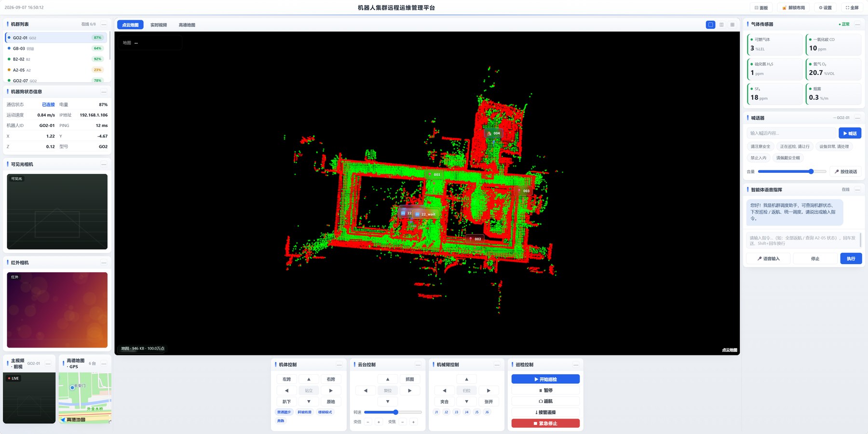Image resolution: width=868 pixels, height=434 pixels.
Task: Send broadcast with the 喊话 button
Action: 850,133
